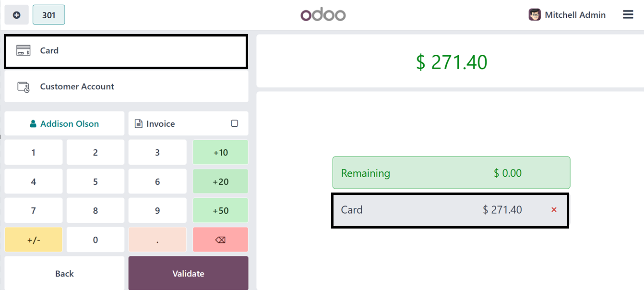Add +10 to the amount
The height and width of the screenshot is (290, 644).
(x=220, y=153)
